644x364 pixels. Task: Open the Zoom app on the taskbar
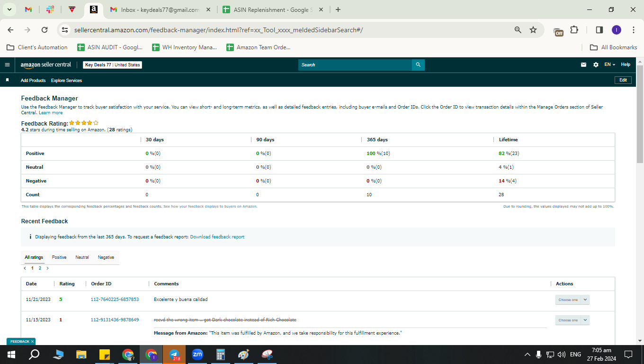pyautogui.click(x=197, y=355)
